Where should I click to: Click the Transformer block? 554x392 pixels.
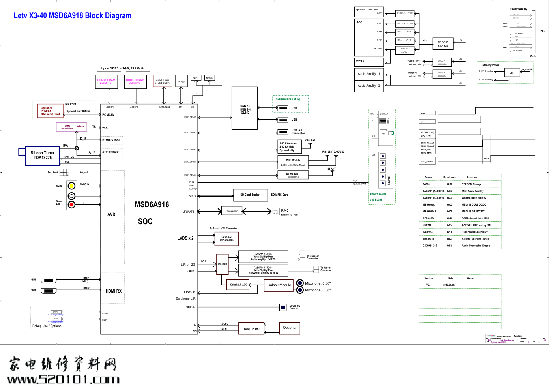point(232,211)
